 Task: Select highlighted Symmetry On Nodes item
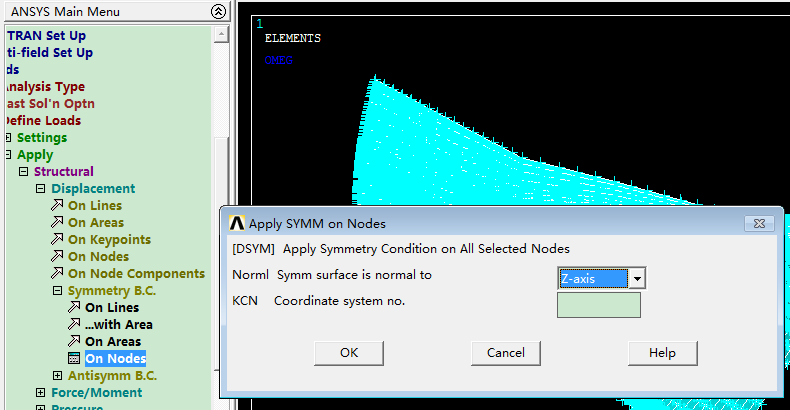pos(115,358)
